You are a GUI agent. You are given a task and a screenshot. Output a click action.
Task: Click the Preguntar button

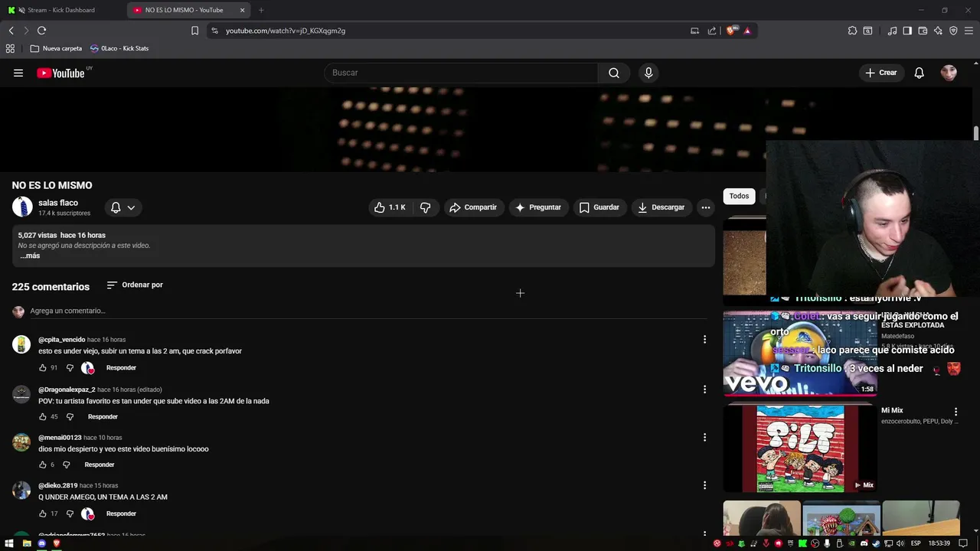point(538,207)
